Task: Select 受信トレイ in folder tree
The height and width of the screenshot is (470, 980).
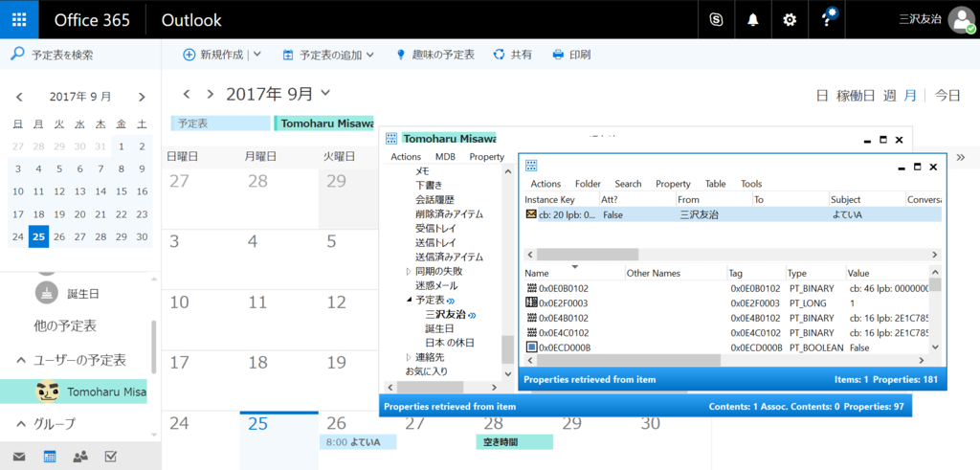Action: pyautogui.click(x=435, y=228)
